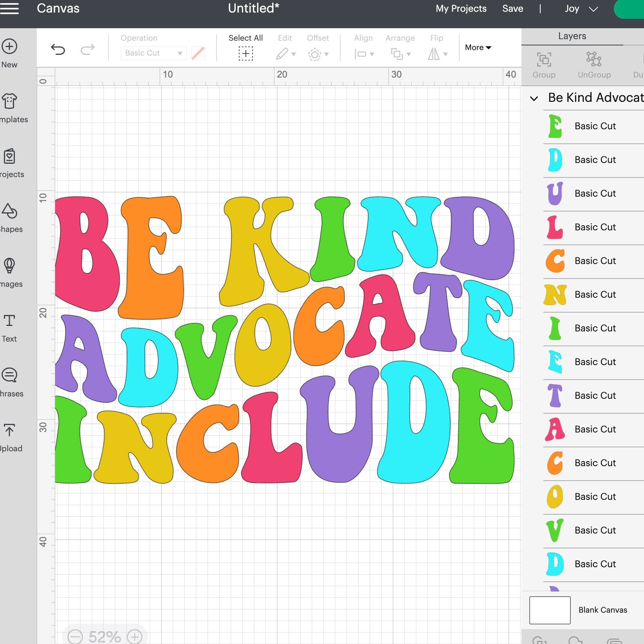
Task: Open the Joy machine selector
Action: pos(581,9)
